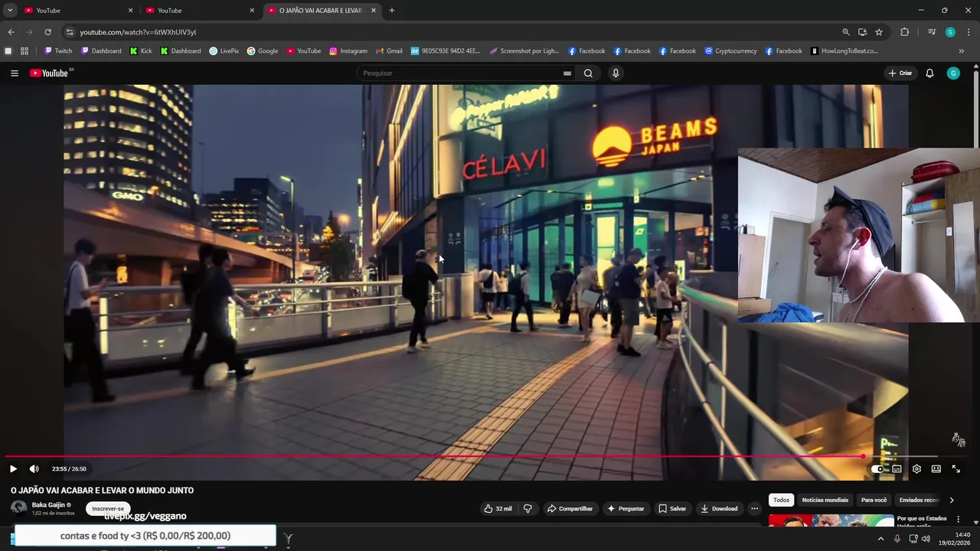This screenshot has height=551, width=980.
Task: Click the progress bar scrubber handle
Action: [x=863, y=457]
